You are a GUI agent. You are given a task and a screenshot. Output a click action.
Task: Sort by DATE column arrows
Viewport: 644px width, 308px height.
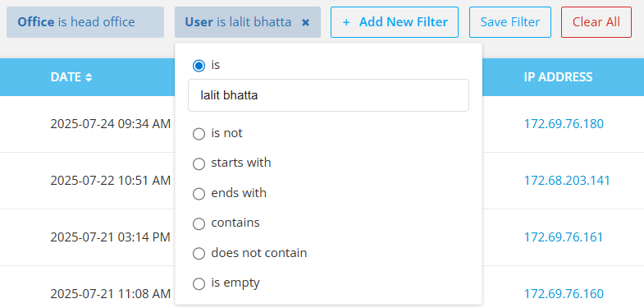click(x=89, y=77)
